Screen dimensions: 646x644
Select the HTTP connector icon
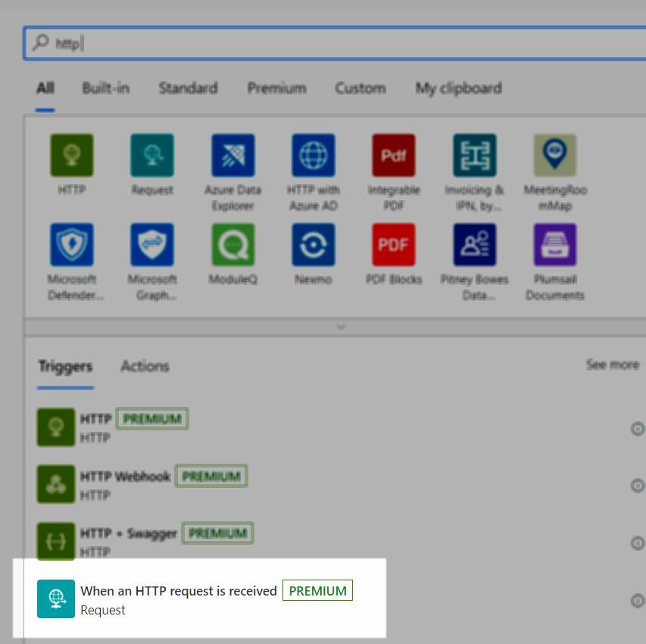coord(72,156)
